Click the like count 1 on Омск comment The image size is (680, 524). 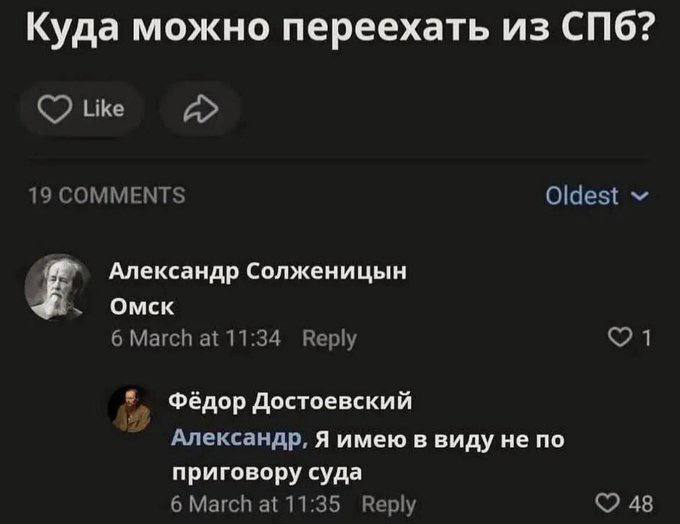click(x=646, y=339)
